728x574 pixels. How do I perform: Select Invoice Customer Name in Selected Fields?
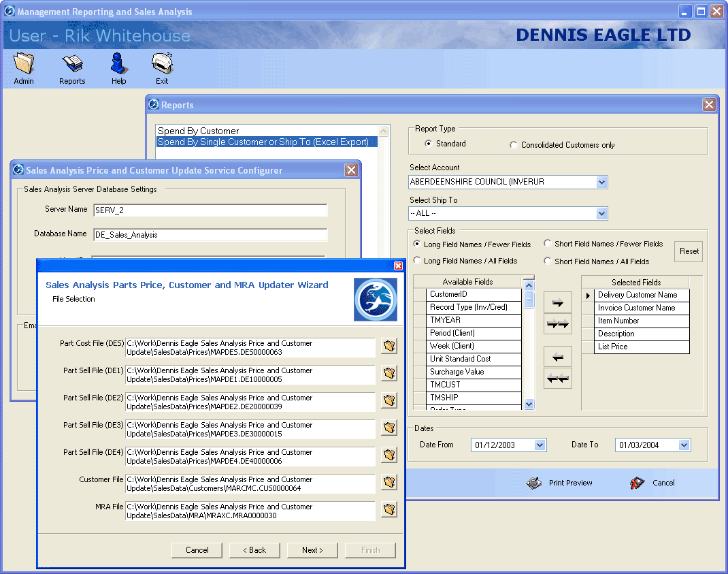[x=642, y=308]
